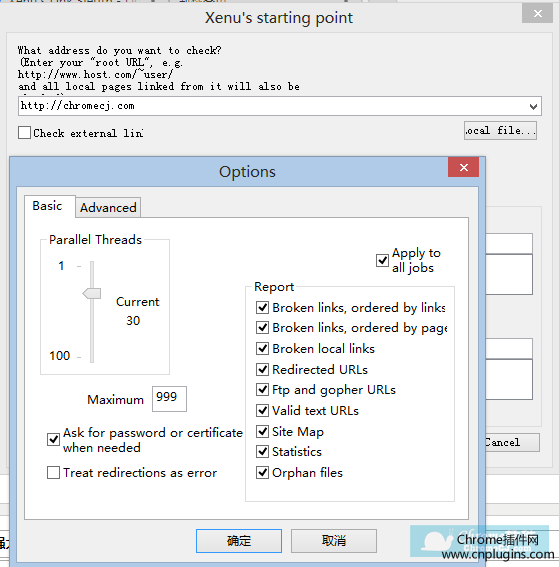The width and height of the screenshot is (559, 567).
Task: Click Cancel in Xenu's starting point
Action: click(x=512, y=442)
